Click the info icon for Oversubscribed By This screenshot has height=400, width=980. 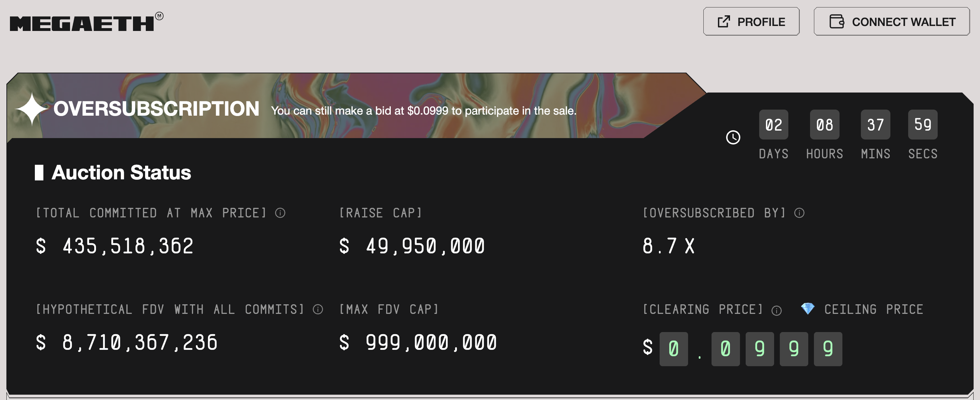[x=799, y=213]
